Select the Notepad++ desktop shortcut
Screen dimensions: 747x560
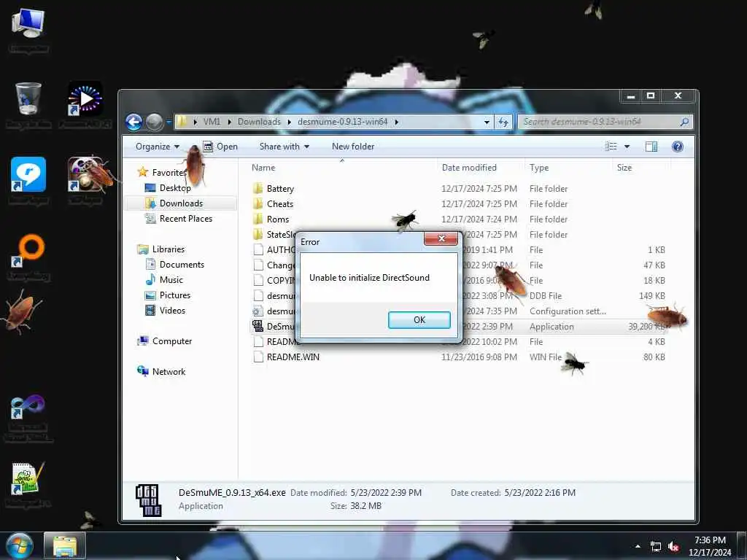(28, 485)
